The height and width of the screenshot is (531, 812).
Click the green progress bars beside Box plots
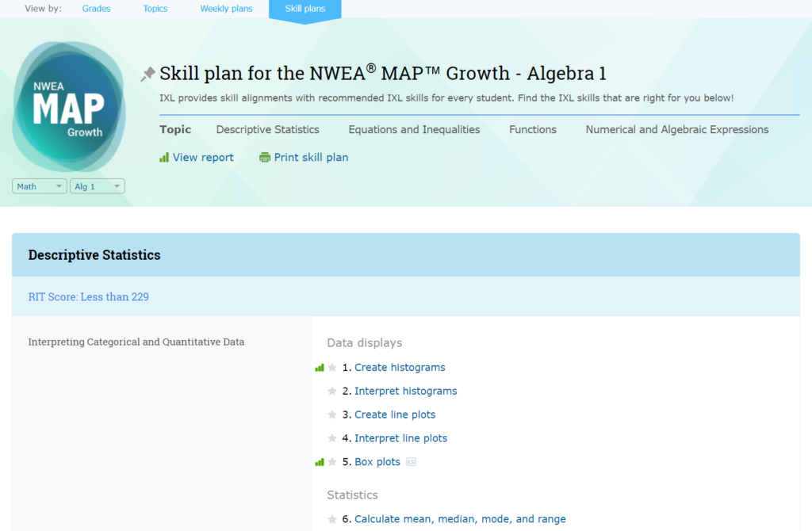320,462
